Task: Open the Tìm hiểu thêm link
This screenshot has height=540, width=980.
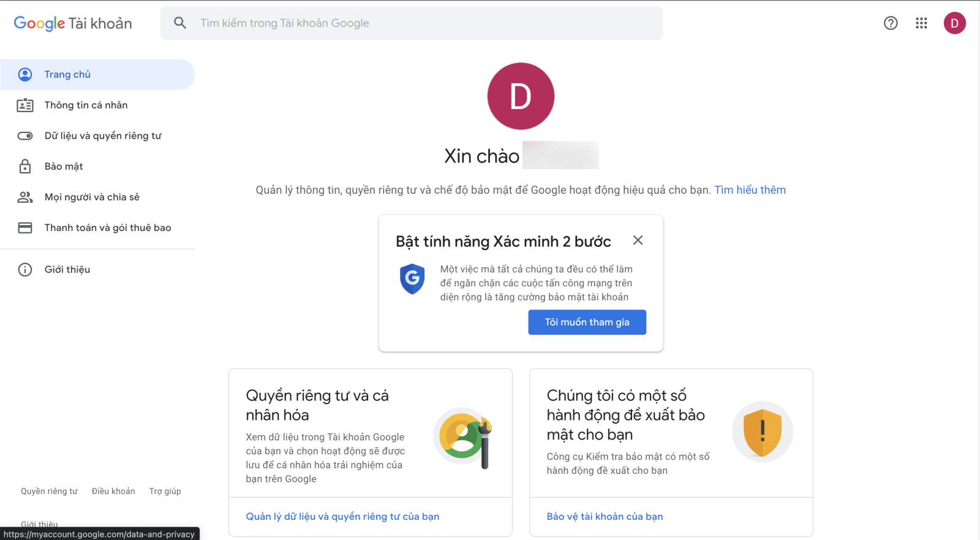Action: coord(750,189)
